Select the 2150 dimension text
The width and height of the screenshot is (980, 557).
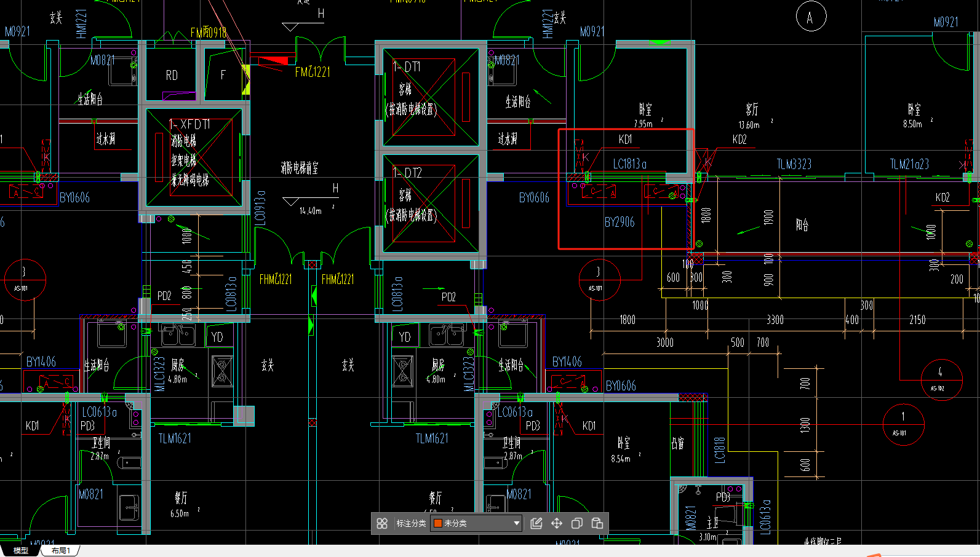(x=917, y=320)
